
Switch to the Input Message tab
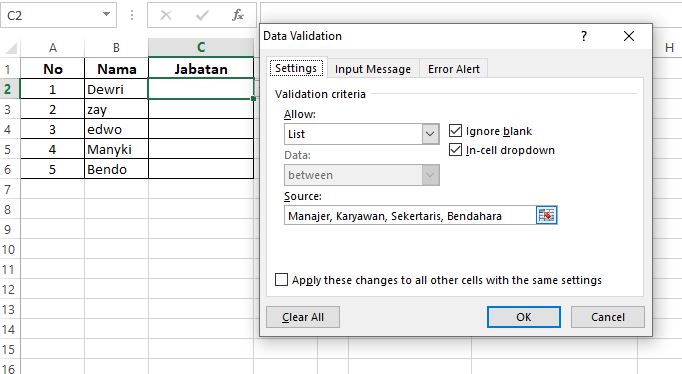(373, 69)
